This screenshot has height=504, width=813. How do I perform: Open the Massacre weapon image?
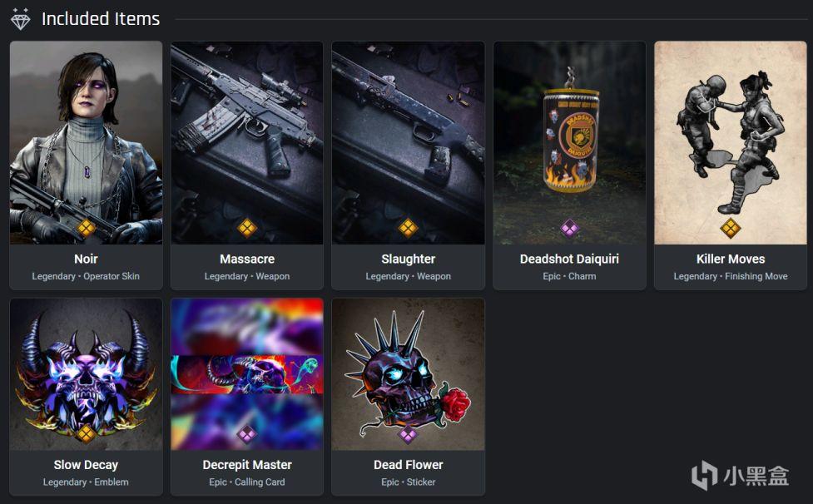pos(247,142)
